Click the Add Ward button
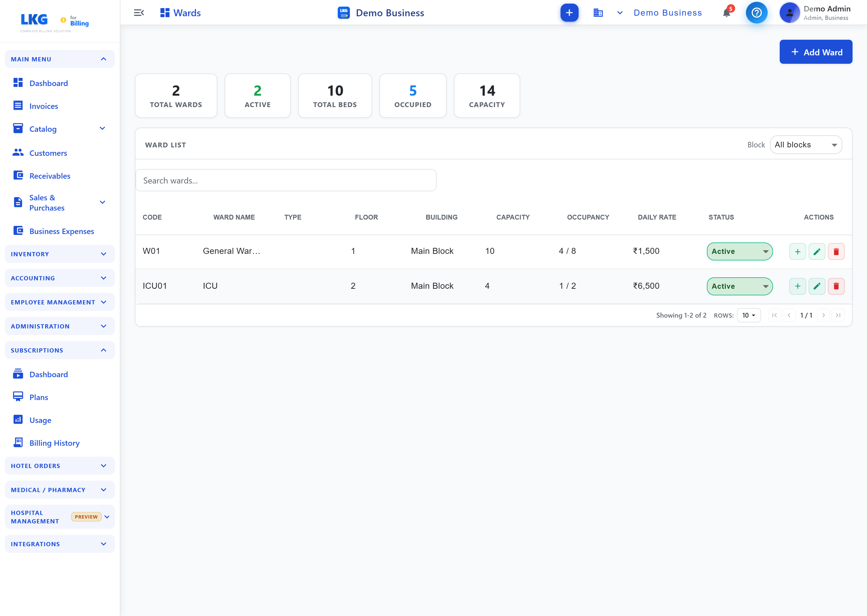The height and width of the screenshot is (616, 867). [816, 52]
